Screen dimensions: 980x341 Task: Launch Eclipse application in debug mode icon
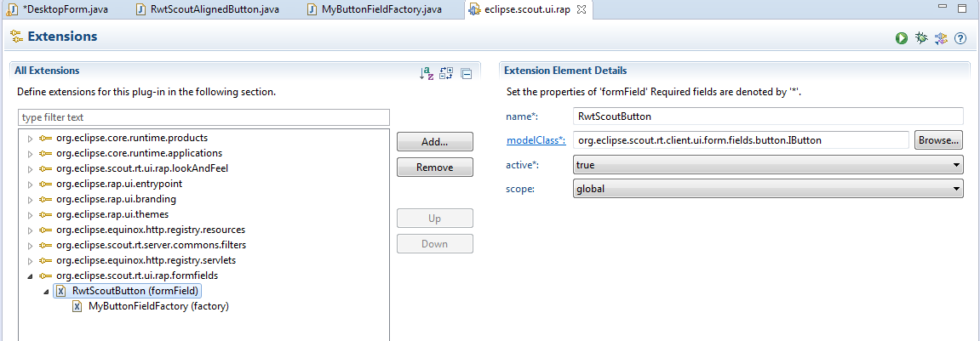tap(920, 39)
